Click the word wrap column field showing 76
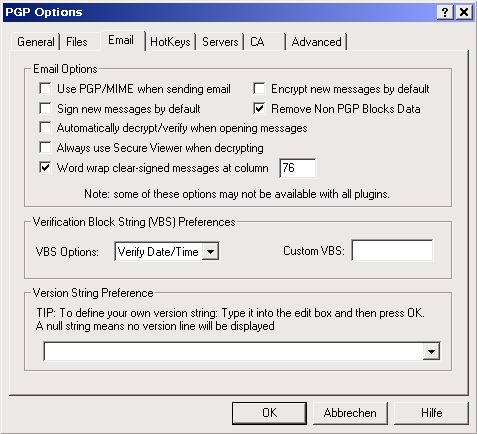 (298, 168)
